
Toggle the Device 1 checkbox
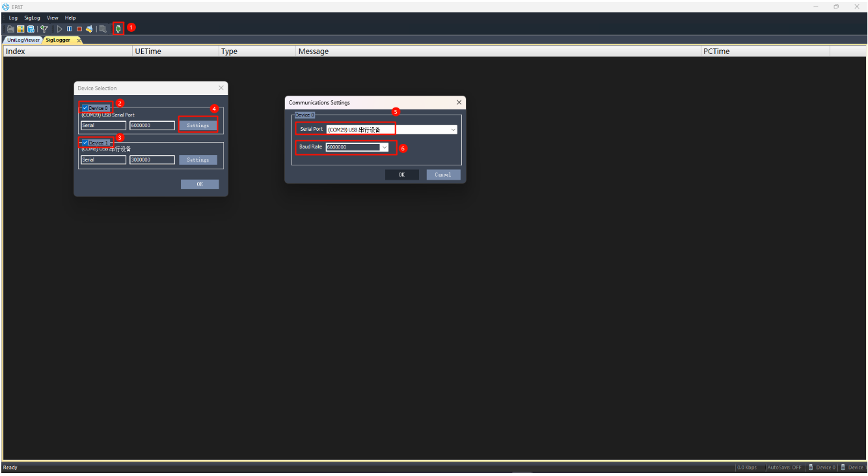(85, 143)
